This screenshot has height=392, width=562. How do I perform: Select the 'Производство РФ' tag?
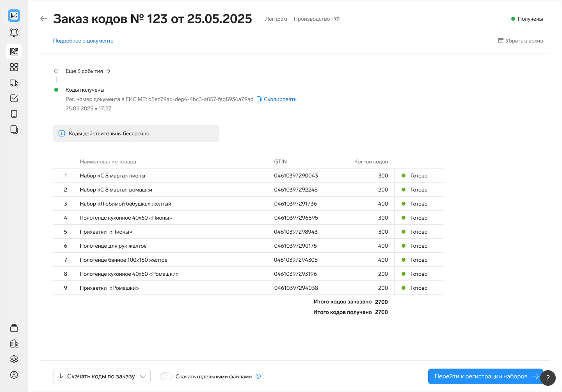pyautogui.click(x=317, y=19)
